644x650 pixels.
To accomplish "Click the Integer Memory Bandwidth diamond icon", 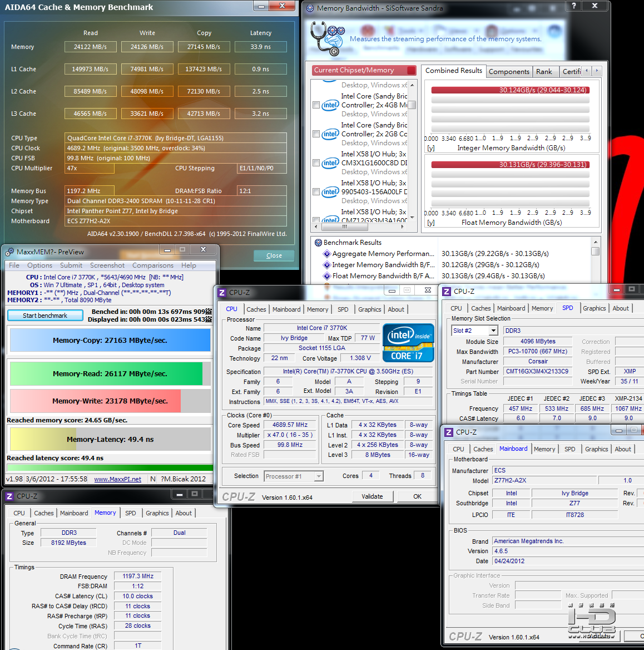I will point(327,265).
